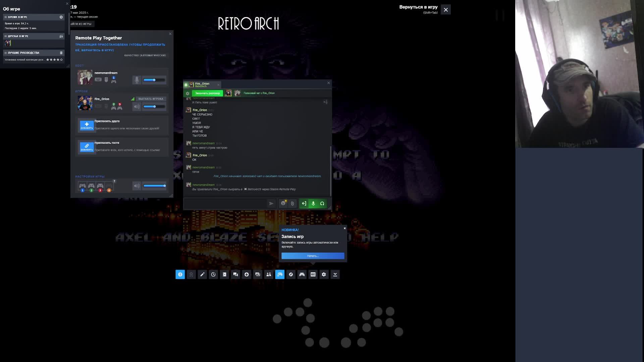This screenshot has height=362, width=644.
Task: Open the emoji picker in chat
Action: pos(283,203)
